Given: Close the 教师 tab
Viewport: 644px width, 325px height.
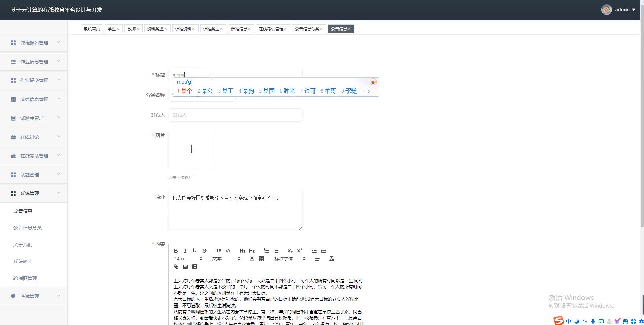Looking at the screenshot, I should click(x=138, y=29).
